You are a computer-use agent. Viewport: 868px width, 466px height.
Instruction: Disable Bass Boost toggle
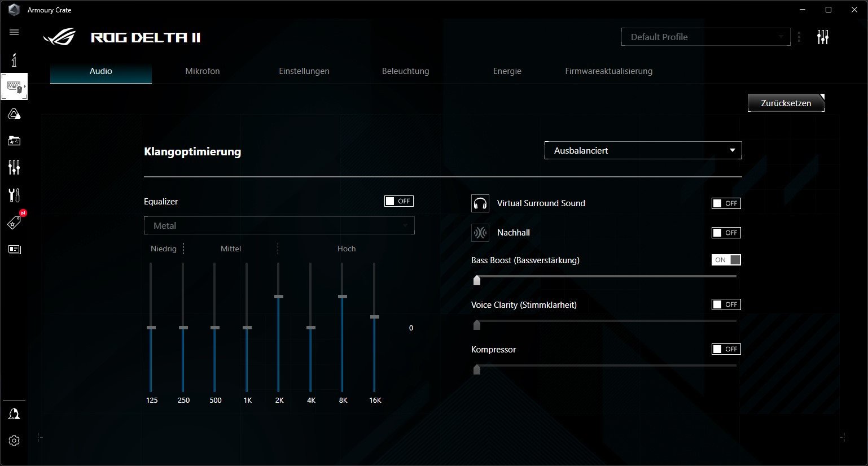point(726,260)
